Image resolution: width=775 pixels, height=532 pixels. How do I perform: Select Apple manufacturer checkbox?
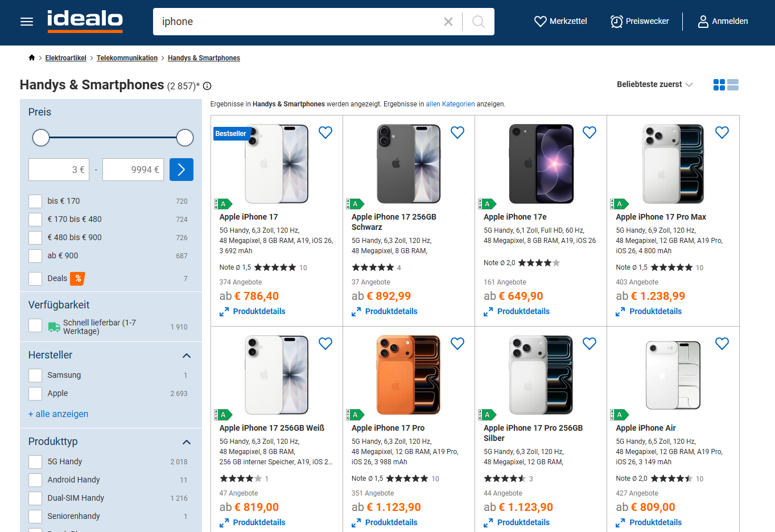coord(35,394)
